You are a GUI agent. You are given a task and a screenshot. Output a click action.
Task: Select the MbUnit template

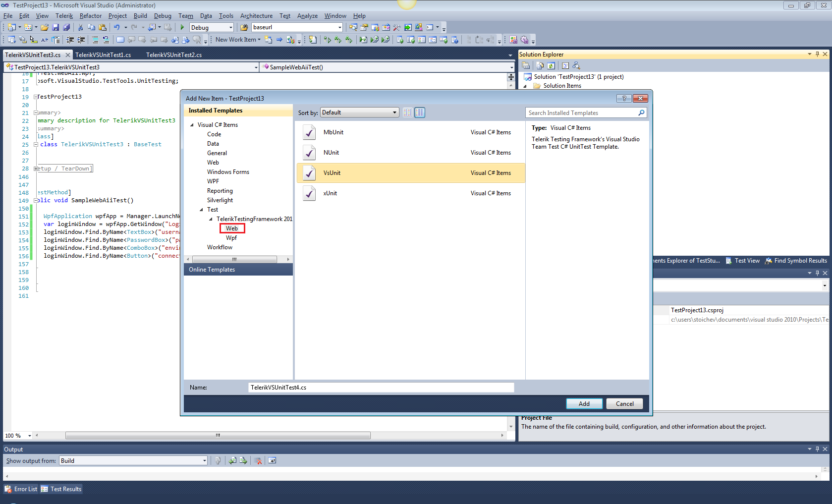[411, 132]
